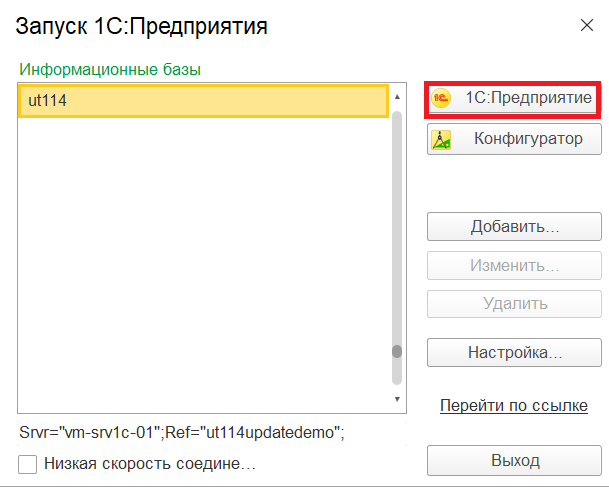The width and height of the screenshot is (609, 487).
Task: Enable the Низкая скорость соедине… checkbox
Action: coord(28,464)
